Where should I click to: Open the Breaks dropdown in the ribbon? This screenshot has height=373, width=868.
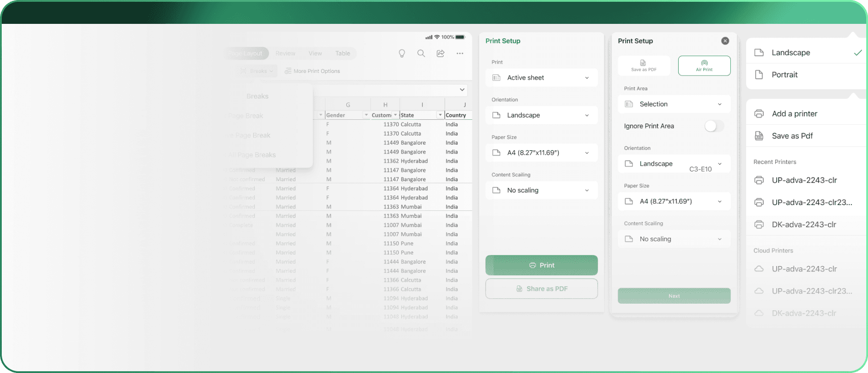pos(257,71)
